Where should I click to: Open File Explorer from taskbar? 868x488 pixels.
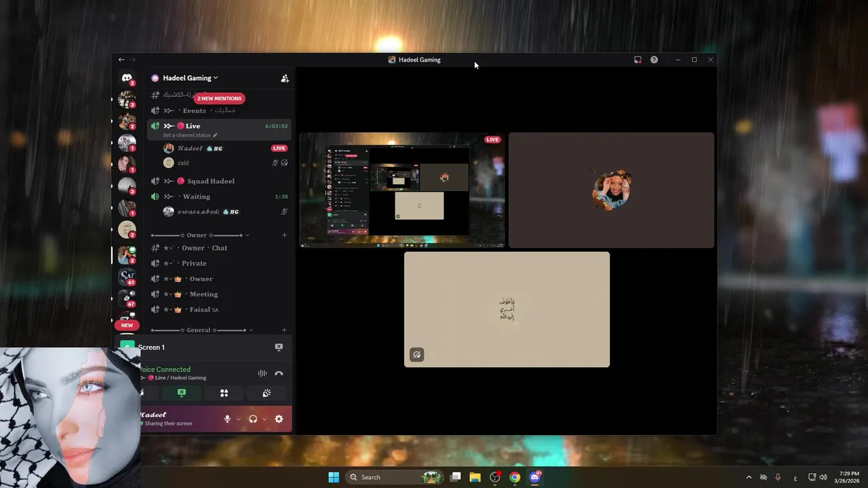click(475, 477)
